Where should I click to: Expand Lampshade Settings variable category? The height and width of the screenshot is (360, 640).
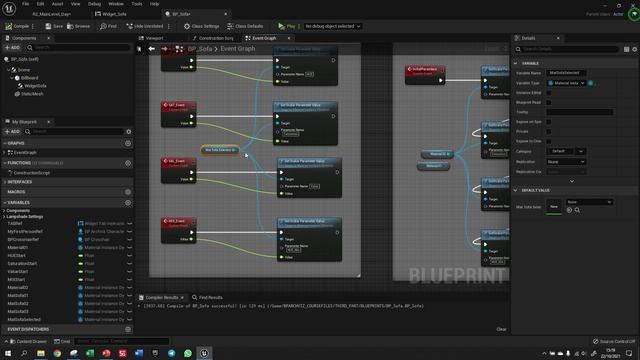click(x=4, y=217)
